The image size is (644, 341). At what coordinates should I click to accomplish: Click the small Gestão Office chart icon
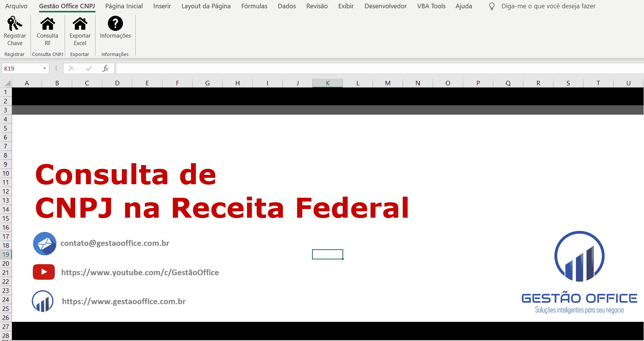click(x=43, y=301)
